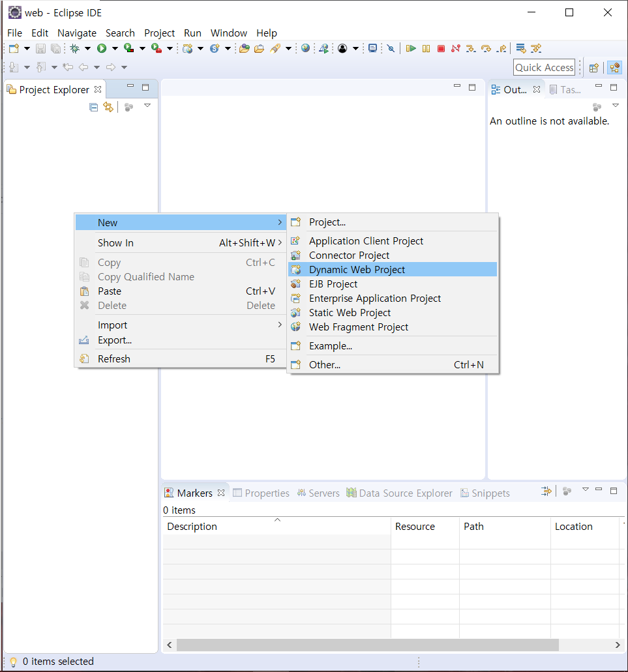Choose Other... in the New submenu
This screenshot has width=628, height=672.
[393, 365]
